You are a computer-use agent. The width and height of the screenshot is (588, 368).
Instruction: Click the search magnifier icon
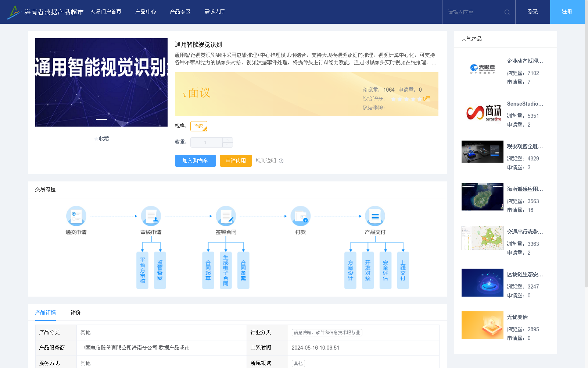pos(507,12)
